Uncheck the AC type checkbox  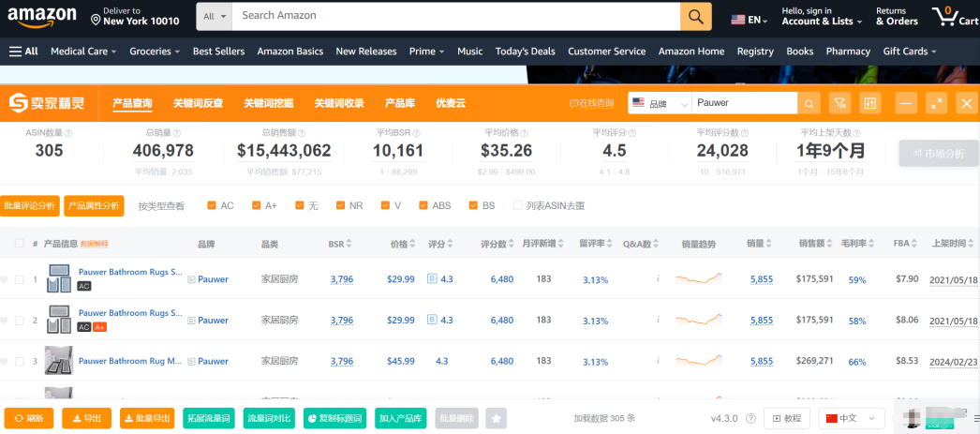coord(211,205)
